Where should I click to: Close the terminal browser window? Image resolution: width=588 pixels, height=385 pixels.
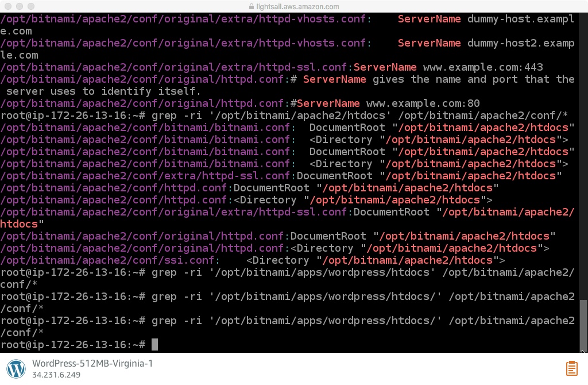[8, 6]
